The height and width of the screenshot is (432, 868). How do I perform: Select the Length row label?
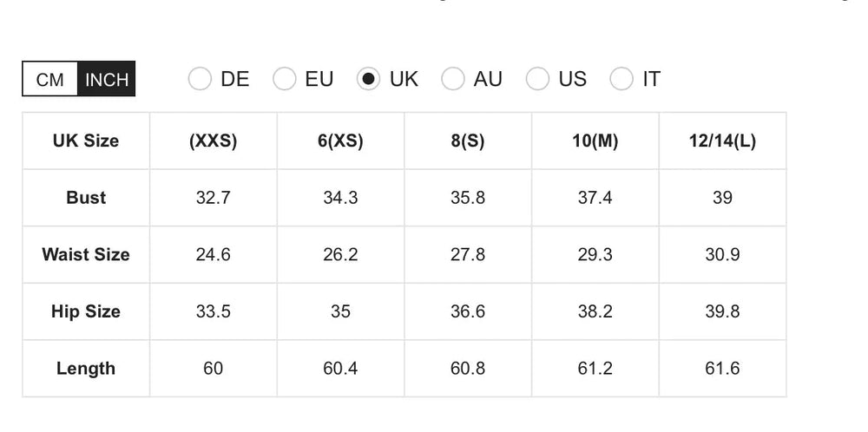86,369
